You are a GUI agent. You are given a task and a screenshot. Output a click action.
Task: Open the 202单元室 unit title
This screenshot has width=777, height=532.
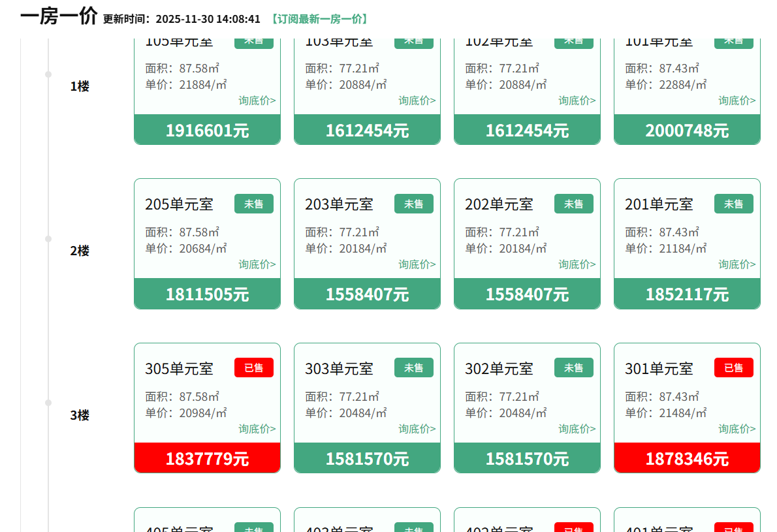coord(499,204)
